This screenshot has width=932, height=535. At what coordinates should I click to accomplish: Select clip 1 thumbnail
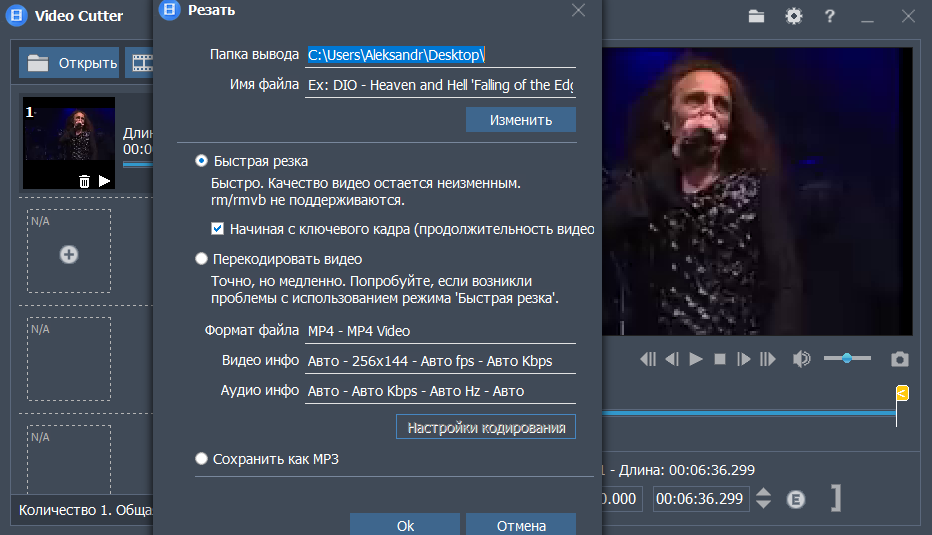click(69, 143)
